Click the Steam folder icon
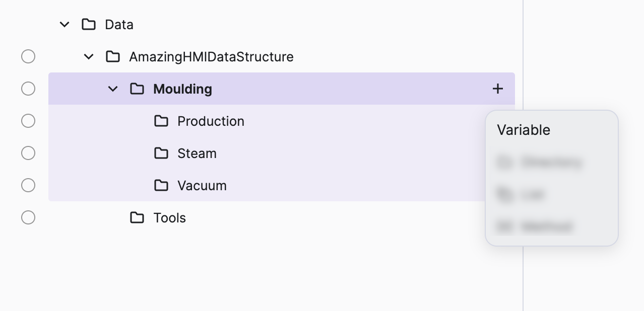Viewport: 644px width, 311px height. (x=161, y=153)
